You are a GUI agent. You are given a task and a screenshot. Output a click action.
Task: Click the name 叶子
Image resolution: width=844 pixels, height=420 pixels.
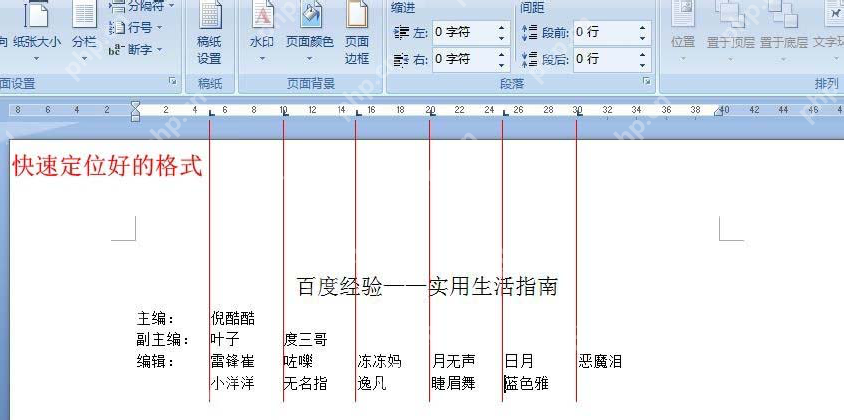pos(225,340)
